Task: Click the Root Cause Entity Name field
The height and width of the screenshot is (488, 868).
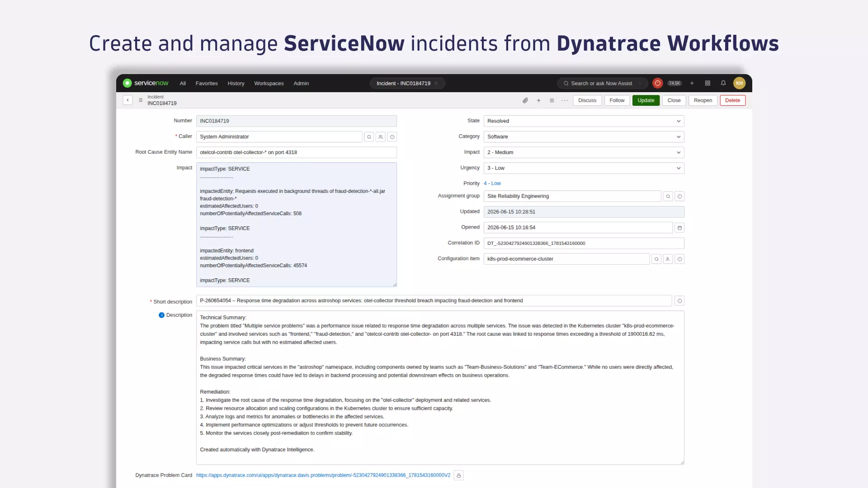Action: 297,152
